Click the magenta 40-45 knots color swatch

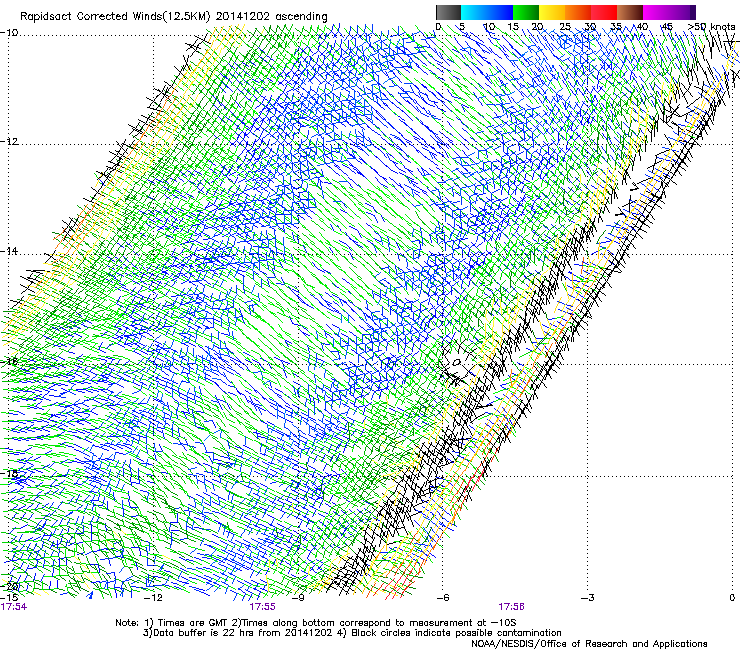[x=656, y=12]
